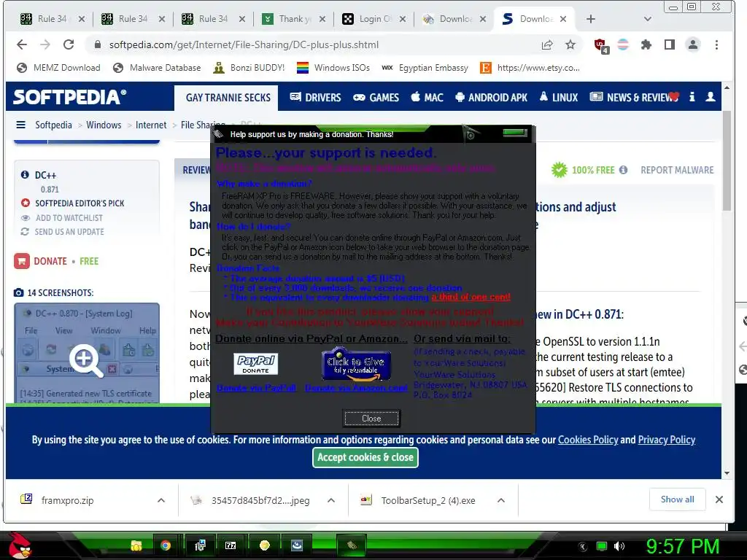
Task: Open the Cookies Policy link
Action: coord(588,440)
